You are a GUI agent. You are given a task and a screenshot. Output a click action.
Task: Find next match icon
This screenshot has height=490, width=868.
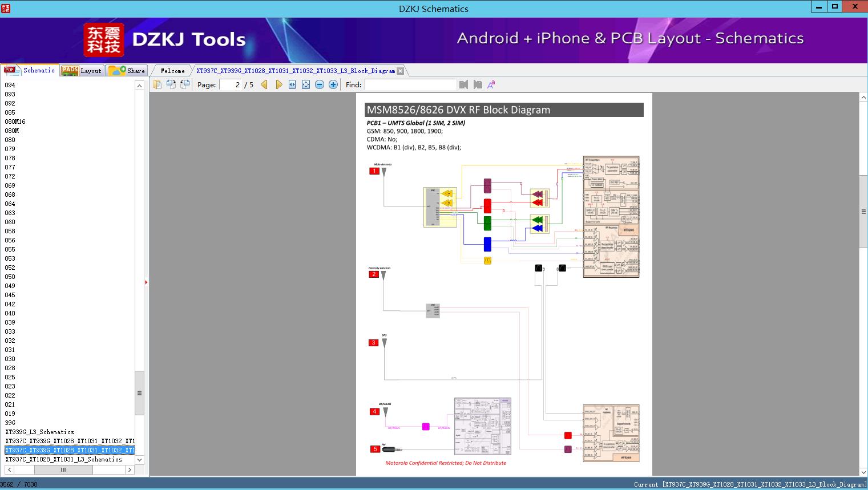point(478,84)
